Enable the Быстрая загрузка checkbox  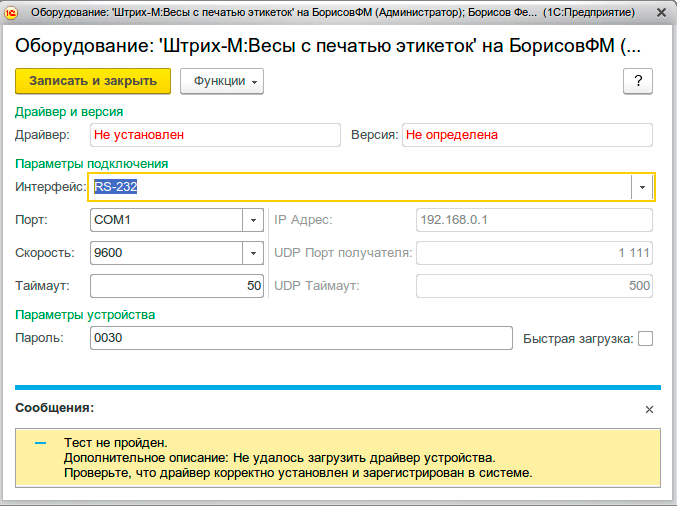click(x=645, y=338)
